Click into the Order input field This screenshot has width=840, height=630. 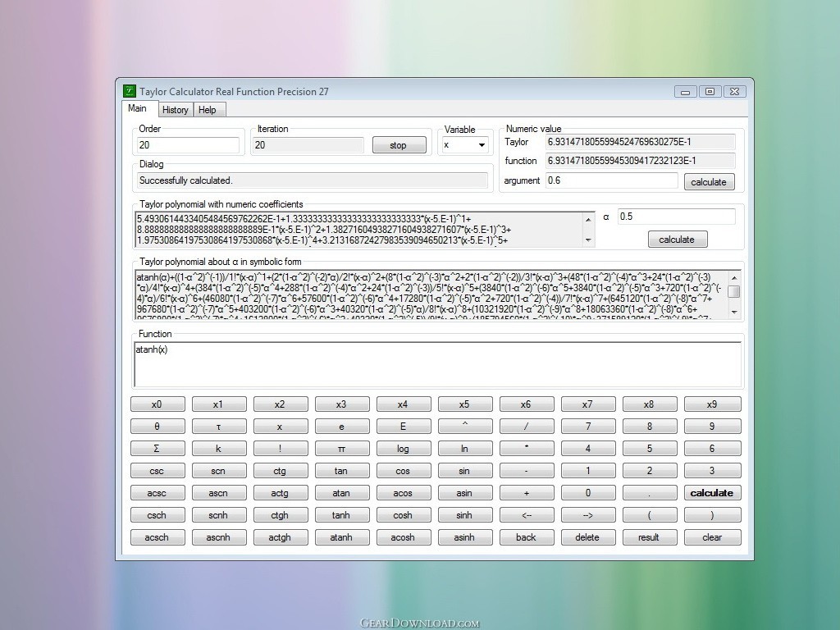pos(188,145)
